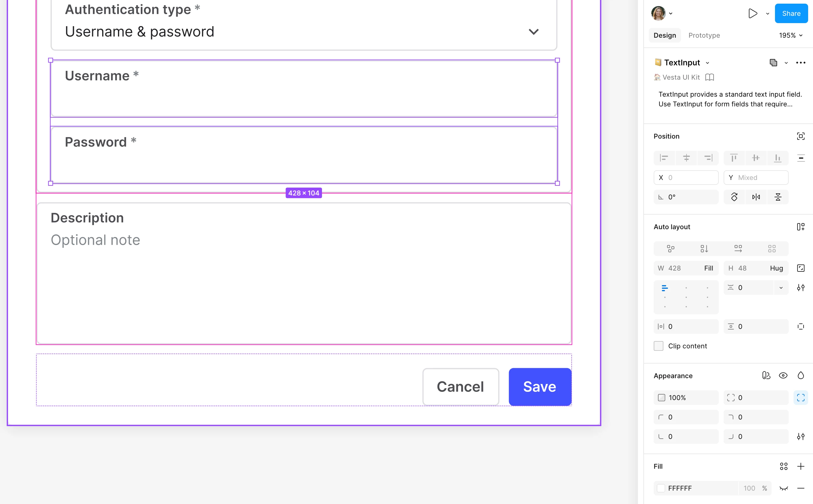The image size is (813, 504).
Task: Click the FFFFFF fill color swatch
Action: coord(661,488)
